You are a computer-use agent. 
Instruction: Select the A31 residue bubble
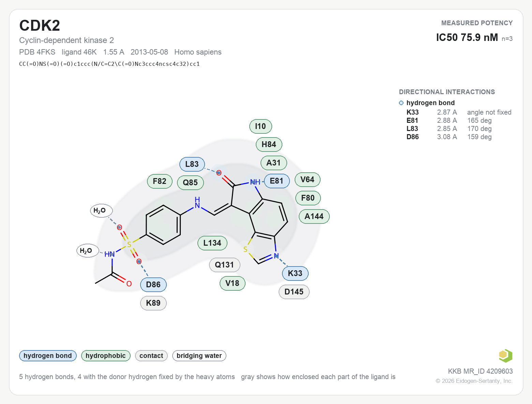click(274, 163)
